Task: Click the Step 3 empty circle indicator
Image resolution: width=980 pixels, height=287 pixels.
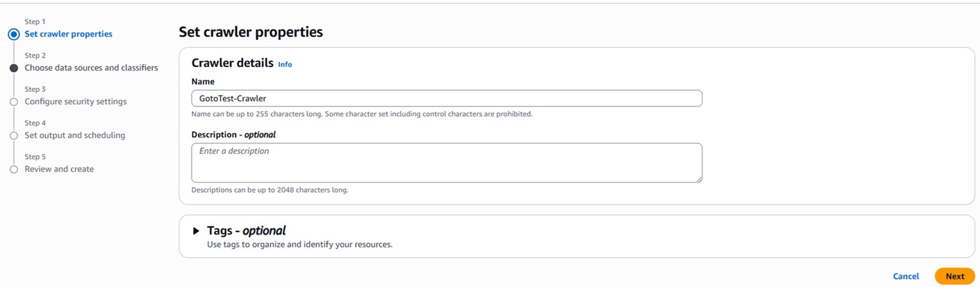Action: (x=14, y=102)
